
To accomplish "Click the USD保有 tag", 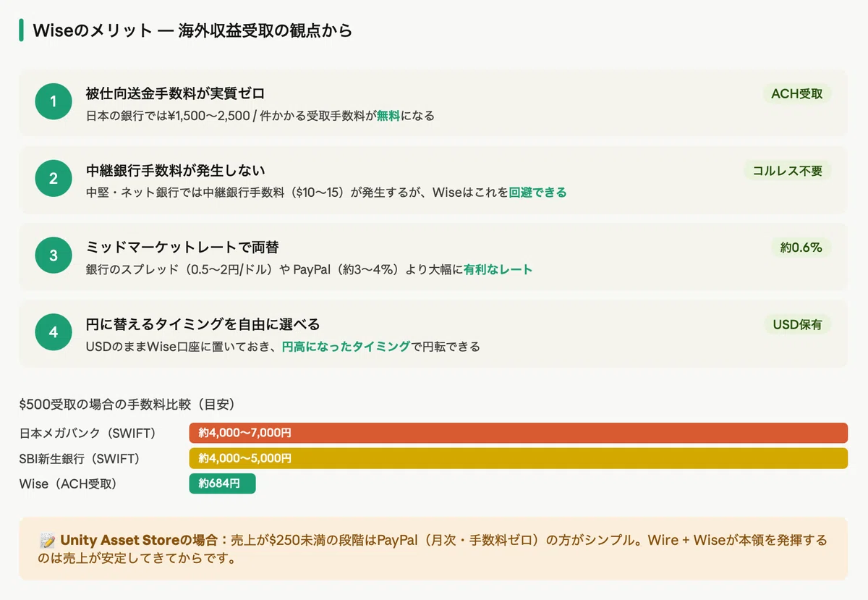I will coord(798,324).
